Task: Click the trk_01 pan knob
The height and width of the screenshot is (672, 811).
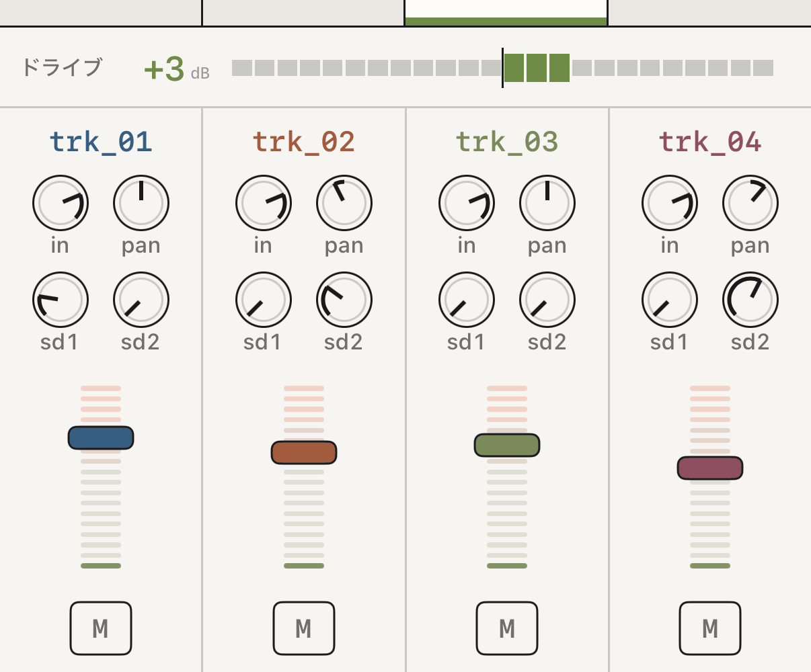Action: click(141, 203)
